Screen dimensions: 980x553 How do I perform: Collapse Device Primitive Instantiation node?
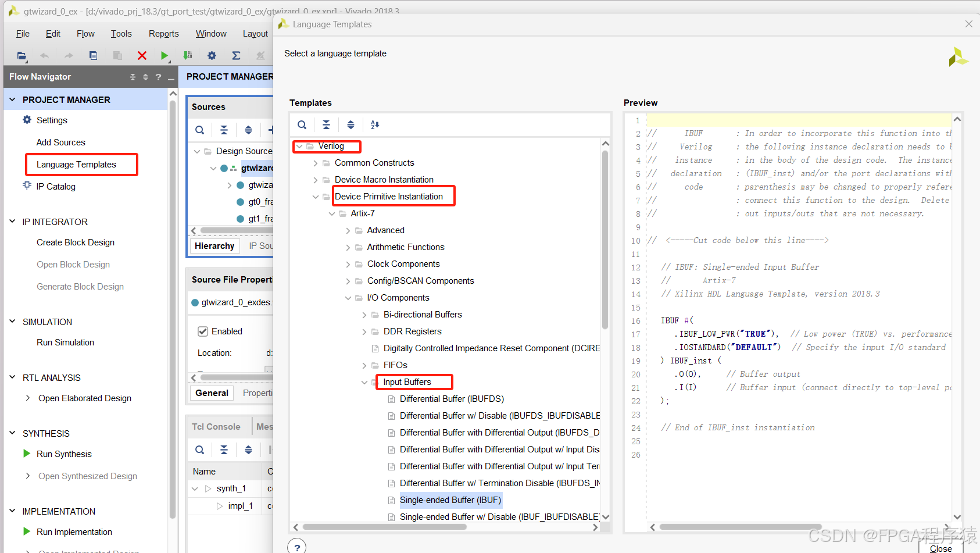[x=316, y=197]
